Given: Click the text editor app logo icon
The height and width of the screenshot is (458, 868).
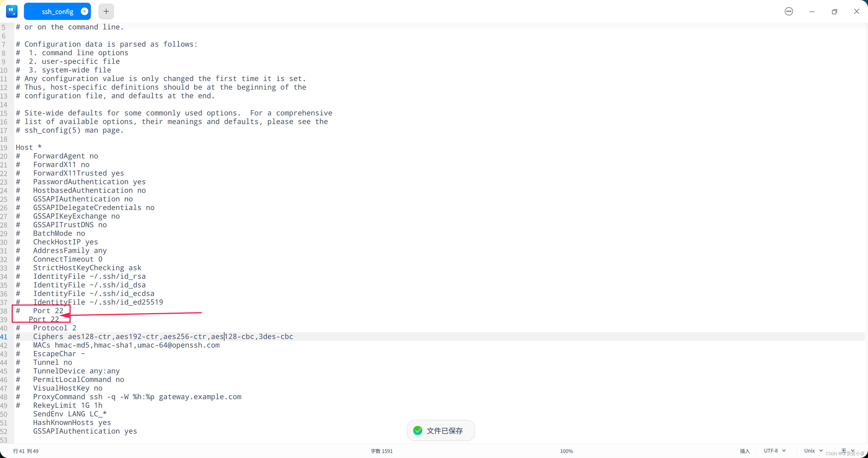Looking at the screenshot, I should point(12,12).
